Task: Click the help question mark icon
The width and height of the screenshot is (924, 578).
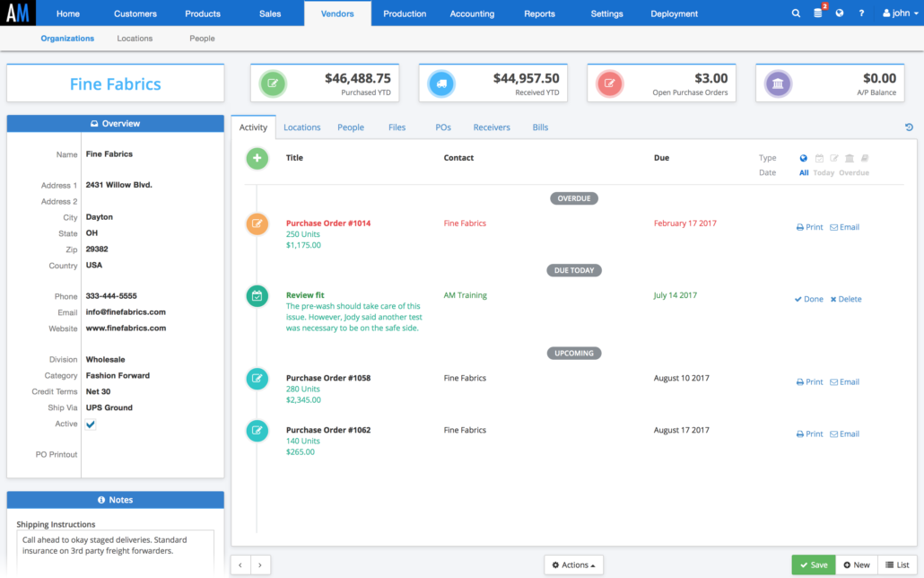Action: coord(861,13)
